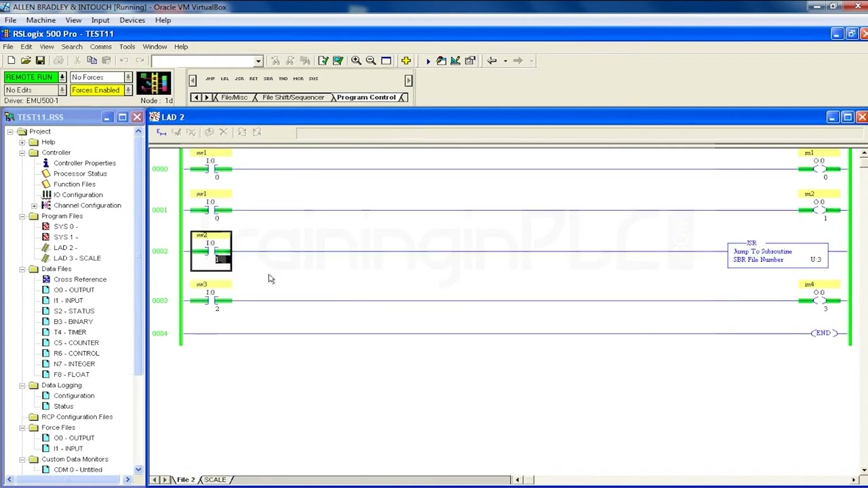The image size is (868, 488).
Task: Click the Verify file icon
Action: pyautogui.click(x=323, y=60)
